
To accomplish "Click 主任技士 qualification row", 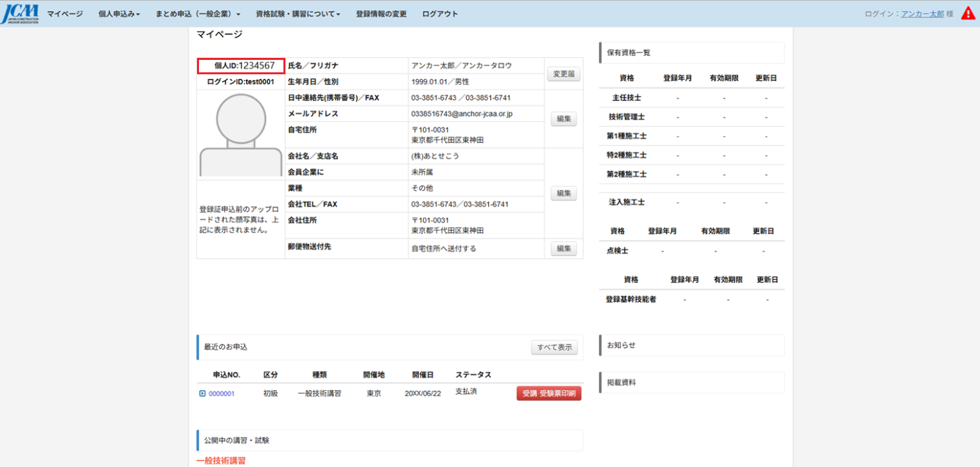I will (691, 98).
